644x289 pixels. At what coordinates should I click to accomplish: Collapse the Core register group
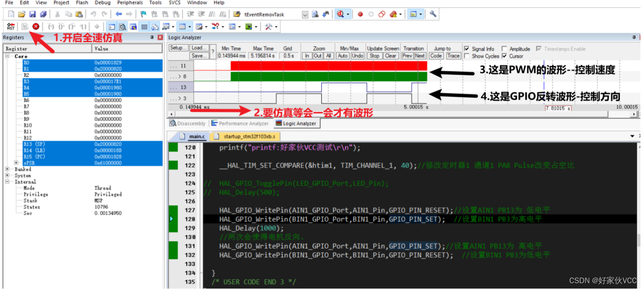[8, 56]
